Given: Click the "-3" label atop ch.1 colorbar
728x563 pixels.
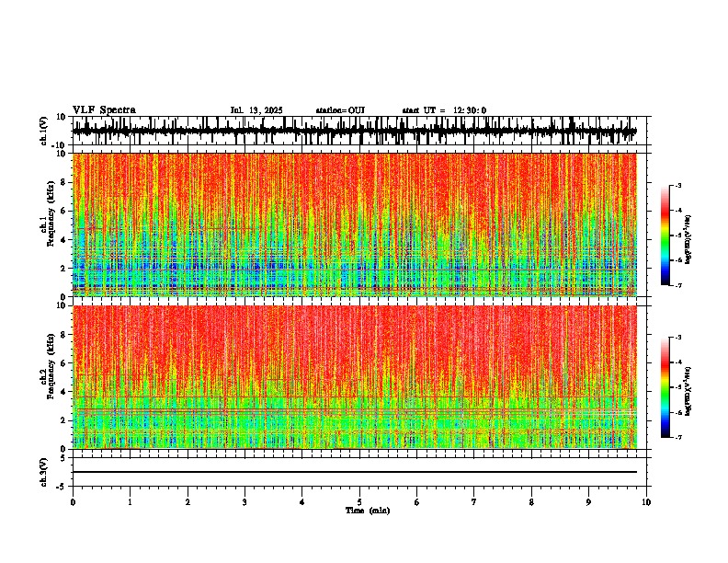Looking at the screenshot, I should point(677,186).
